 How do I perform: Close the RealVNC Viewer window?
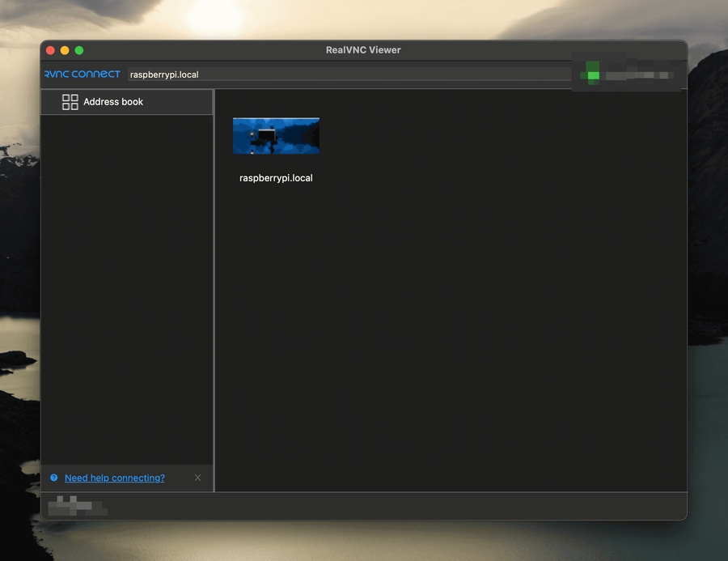tap(50, 50)
